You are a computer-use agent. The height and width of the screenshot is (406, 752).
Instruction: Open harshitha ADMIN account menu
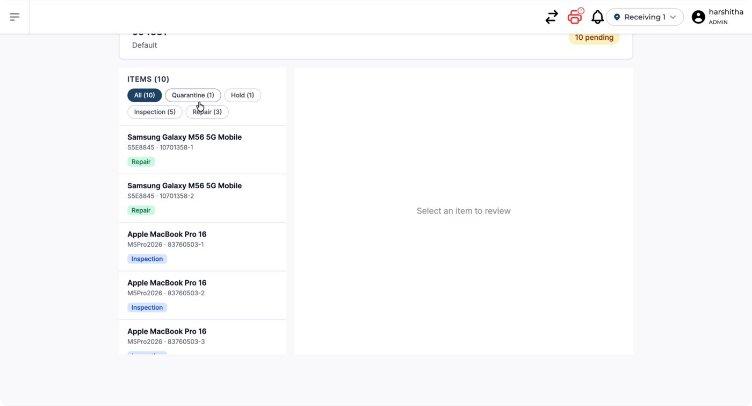click(x=717, y=17)
